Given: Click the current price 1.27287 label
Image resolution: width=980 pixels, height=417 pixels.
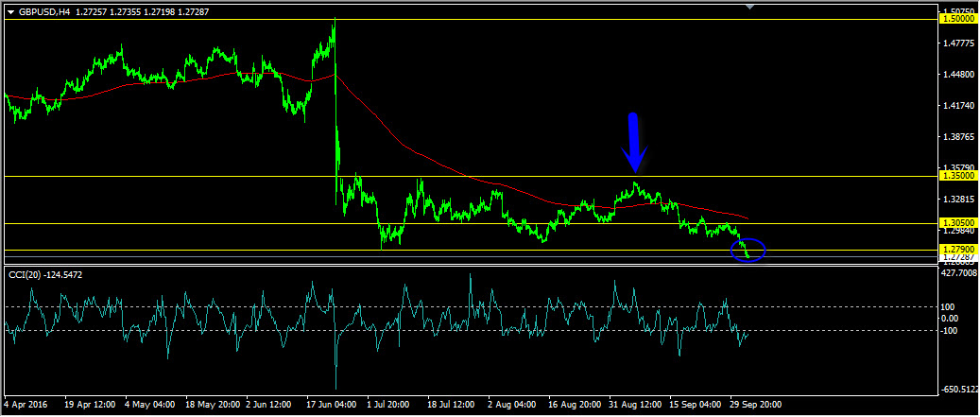Looking at the screenshot, I should pyautogui.click(x=957, y=257).
